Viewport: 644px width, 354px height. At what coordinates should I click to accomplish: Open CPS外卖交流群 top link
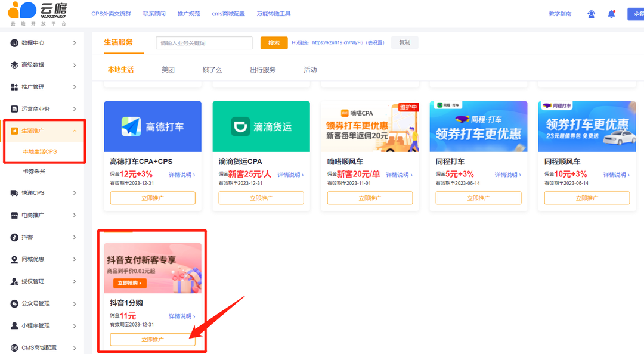tap(112, 14)
